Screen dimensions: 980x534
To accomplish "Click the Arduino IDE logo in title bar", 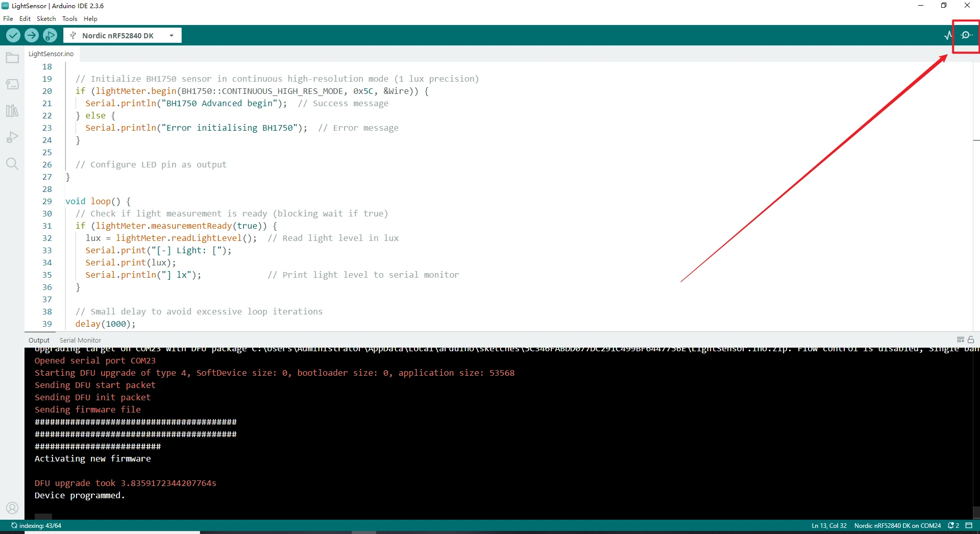I will (5, 6).
